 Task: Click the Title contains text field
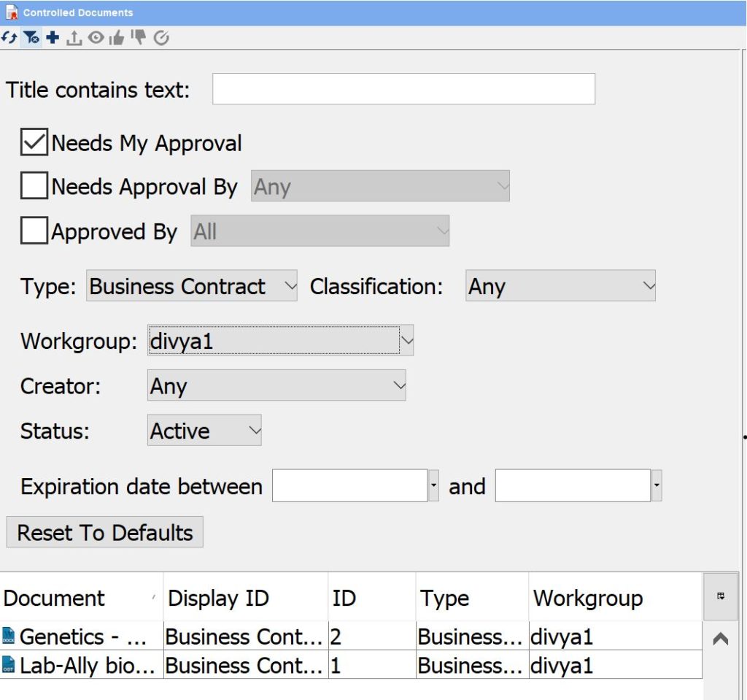pos(403,90)
